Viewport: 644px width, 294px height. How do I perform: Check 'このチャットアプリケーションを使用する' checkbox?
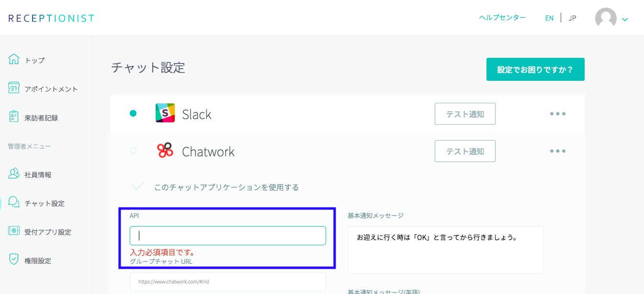(138, 186)
